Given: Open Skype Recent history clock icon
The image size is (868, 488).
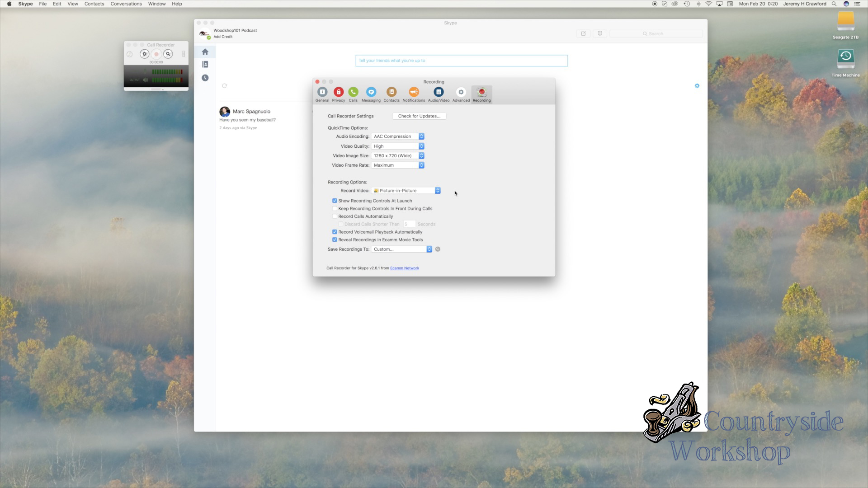Looking at the screenshot, I should coord(205,78).
